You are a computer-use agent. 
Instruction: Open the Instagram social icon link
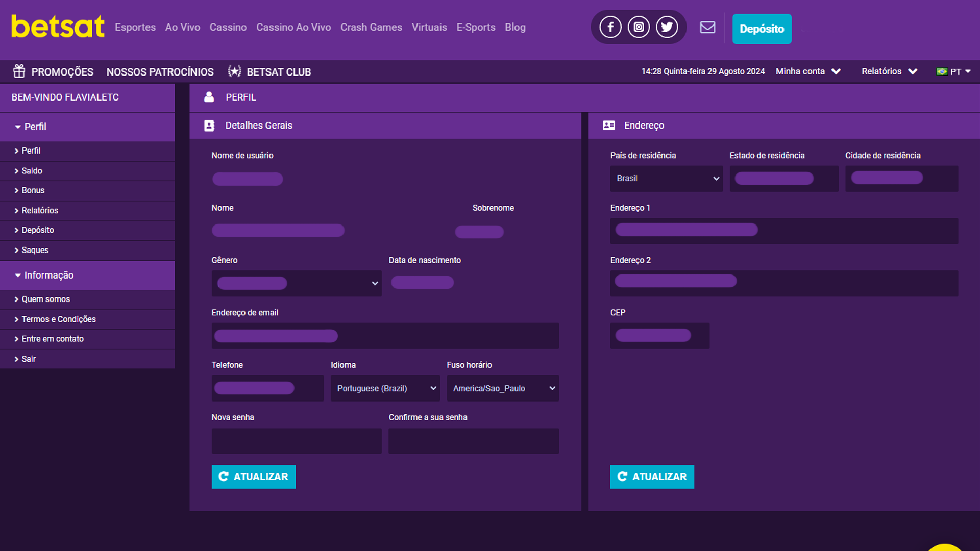coord(638,28)
